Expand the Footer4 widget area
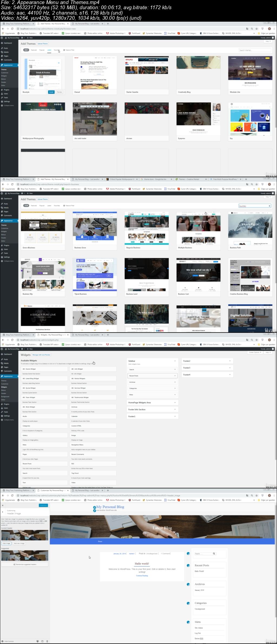Screen dimensions: 277x644 point(207,375)
